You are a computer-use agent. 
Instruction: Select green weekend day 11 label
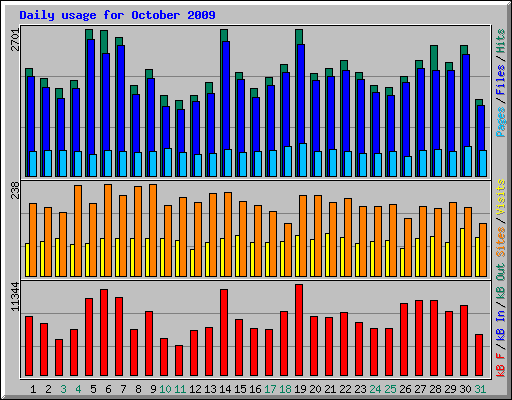coord(180,389)
